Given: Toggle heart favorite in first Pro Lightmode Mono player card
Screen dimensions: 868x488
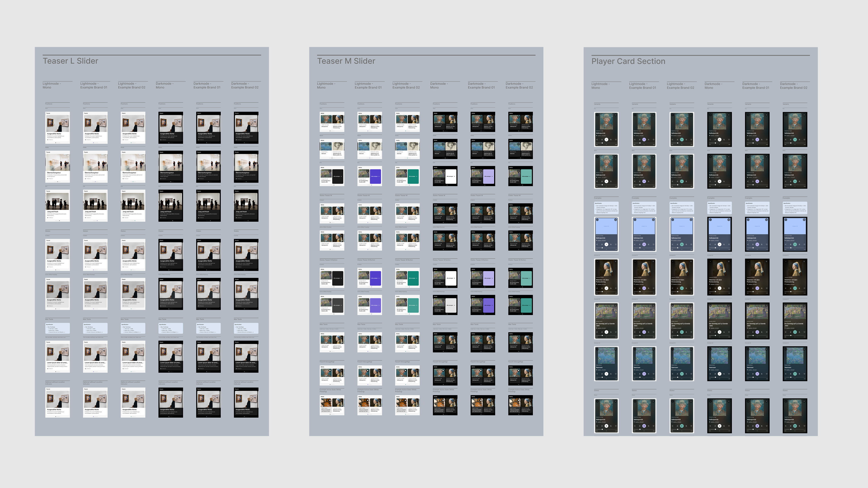Looking at the screenshot, I should (x=616, y=140).
